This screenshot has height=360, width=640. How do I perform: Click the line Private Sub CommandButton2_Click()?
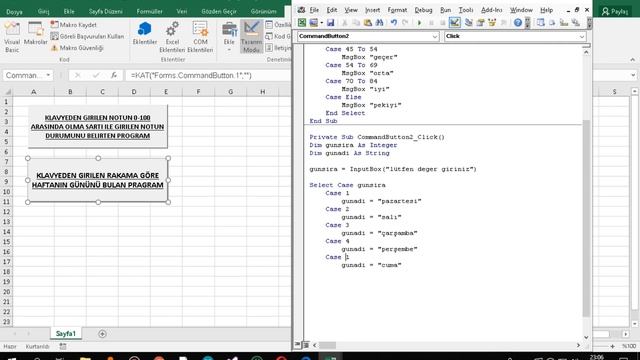click(x=377, y=137)
